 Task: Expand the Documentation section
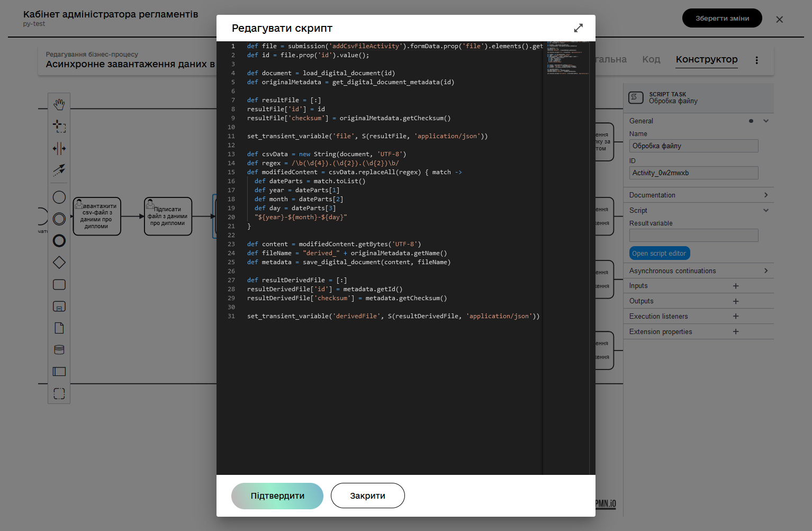766,195
